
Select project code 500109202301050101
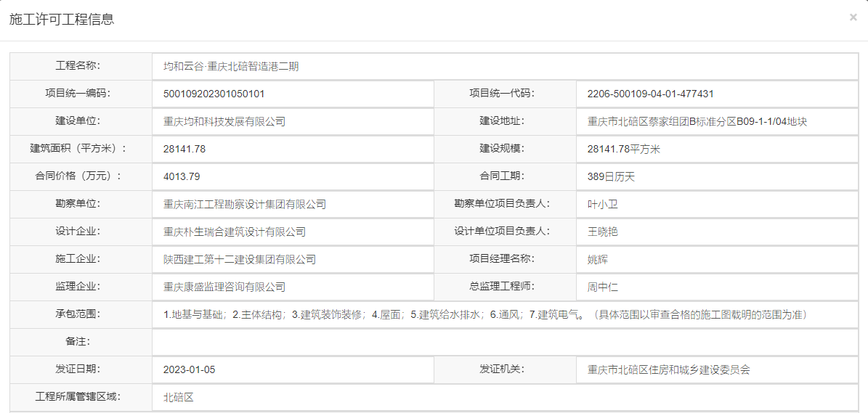(x=214, y=94)
